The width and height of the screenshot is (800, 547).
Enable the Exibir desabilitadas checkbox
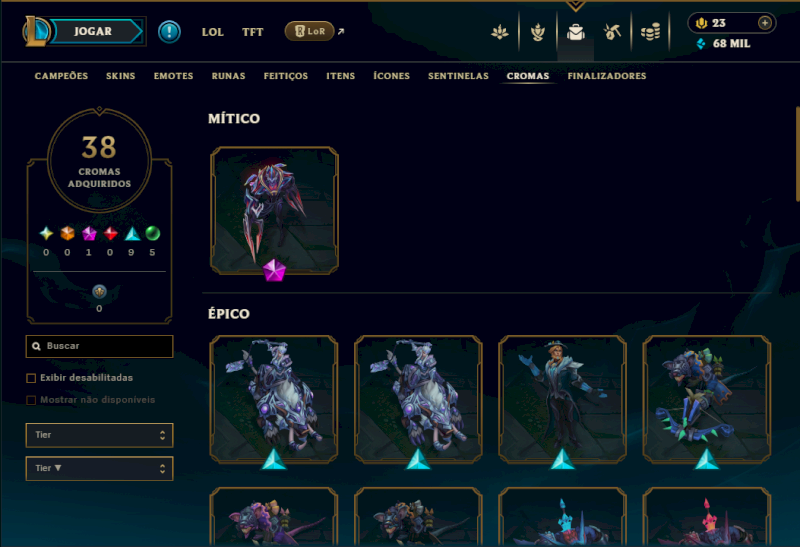point(31,378)
